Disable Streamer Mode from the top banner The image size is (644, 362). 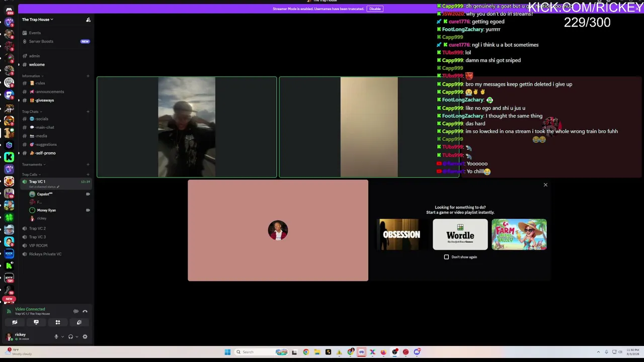[x=375, y=9]
